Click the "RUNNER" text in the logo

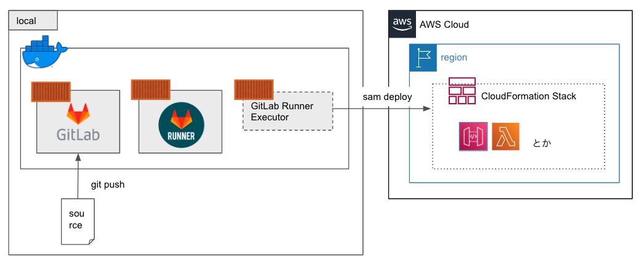pyautogui.click(x=181, y=136)
